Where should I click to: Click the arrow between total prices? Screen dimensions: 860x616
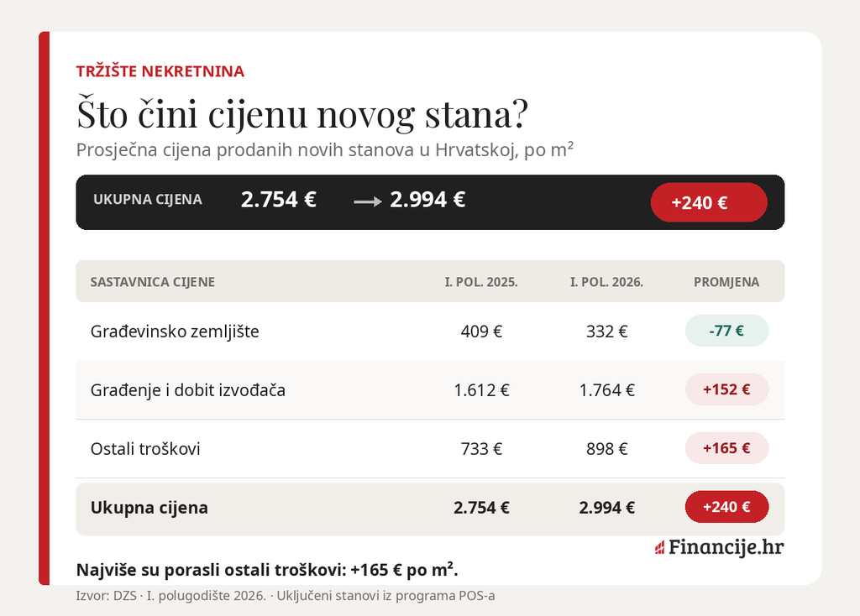click(368, 201)
